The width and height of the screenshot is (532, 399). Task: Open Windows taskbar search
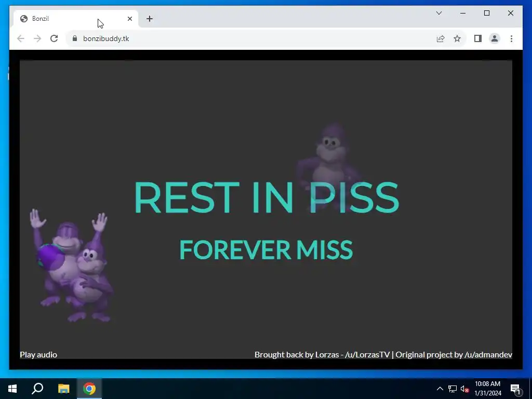coord(37,389)
